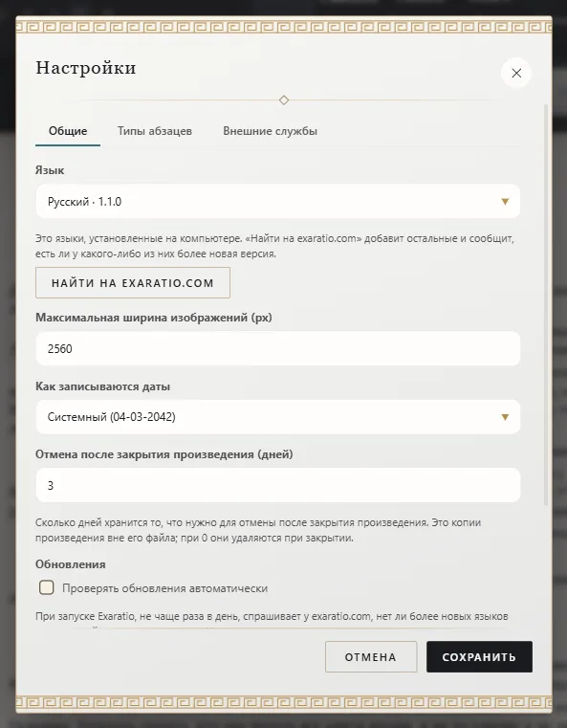Switch to the Внешние службы tab

270,131
